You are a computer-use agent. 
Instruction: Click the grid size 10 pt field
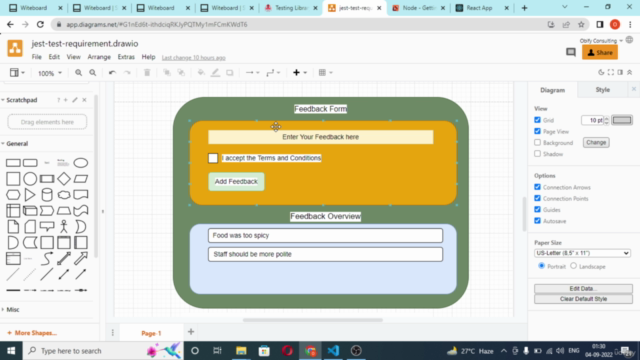[592, 120]
